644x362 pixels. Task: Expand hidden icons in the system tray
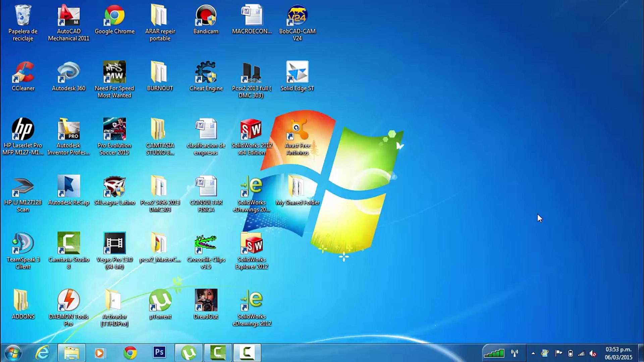pos(533,353)
